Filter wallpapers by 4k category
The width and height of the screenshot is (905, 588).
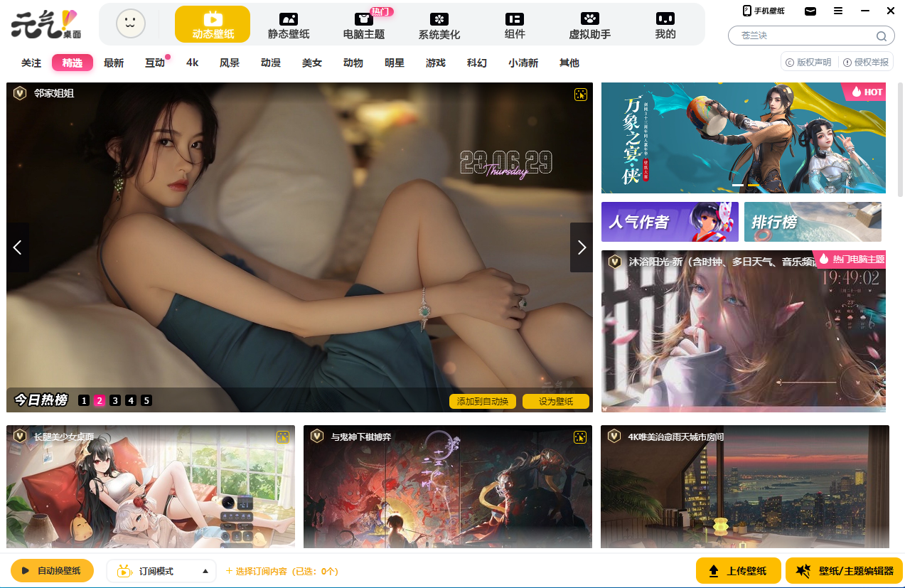[193, 63]
